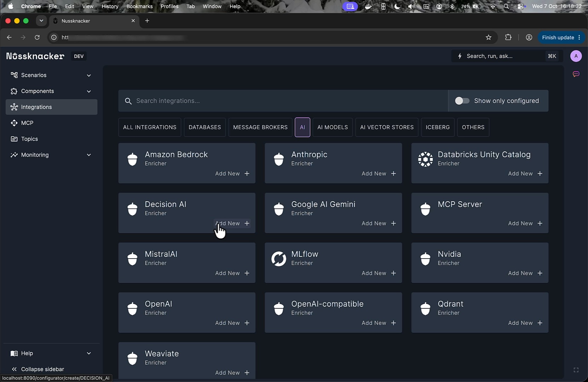The height and width of the screenshot is (382, 588).
Task: Bookmark this page with the star icon
Action: point(489,37)
